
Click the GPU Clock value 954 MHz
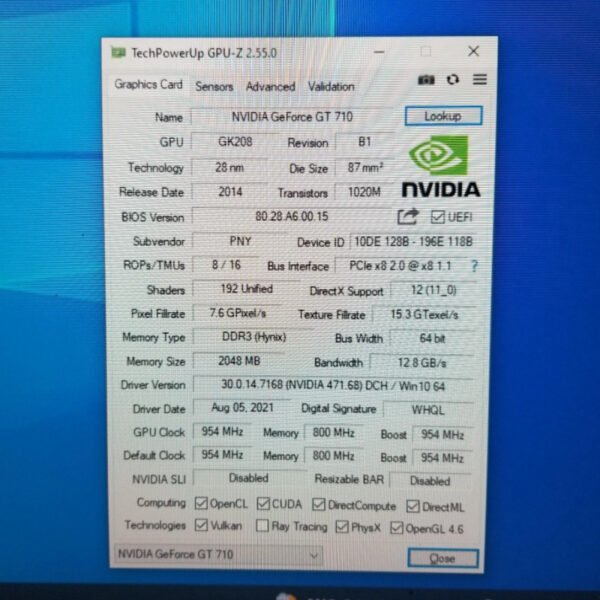click(x=222, y=432)
